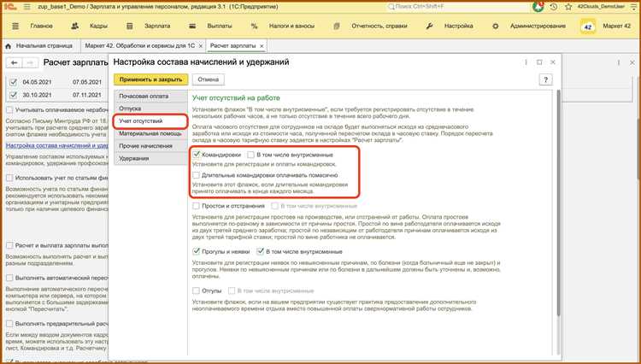
Task: Click the dialog help question mark button
Action: [x=545, y=79]
